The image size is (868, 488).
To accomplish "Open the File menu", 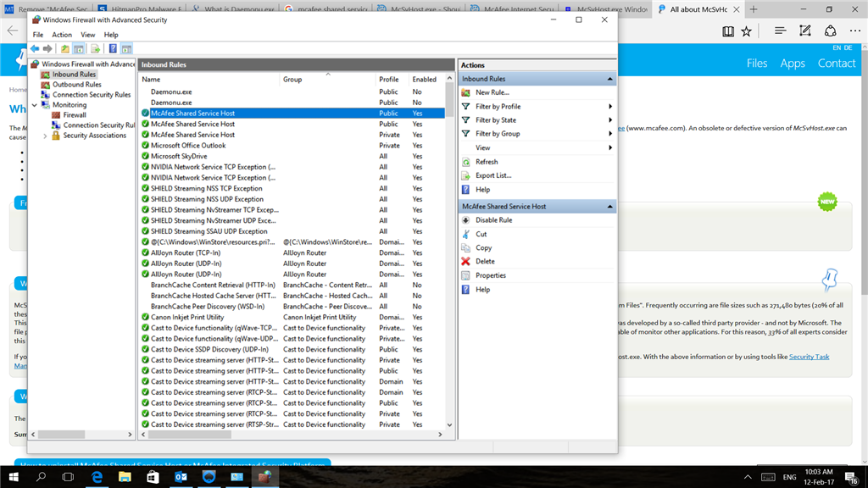I will [x=38, y=34].
